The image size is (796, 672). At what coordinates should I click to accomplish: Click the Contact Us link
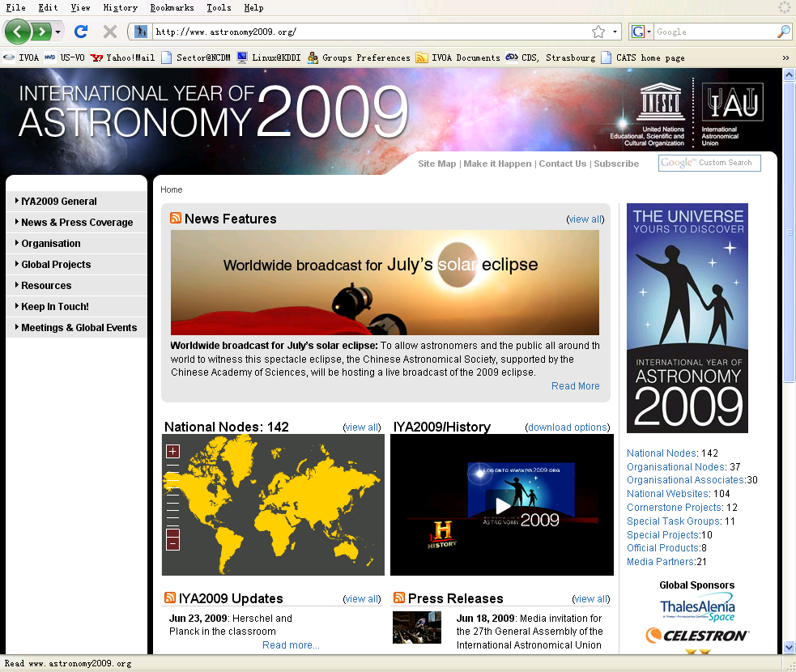click(562, 164)
